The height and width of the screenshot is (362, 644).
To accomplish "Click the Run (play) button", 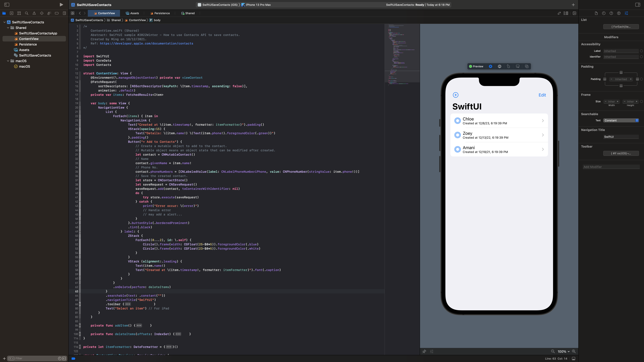I will (61, 5).
